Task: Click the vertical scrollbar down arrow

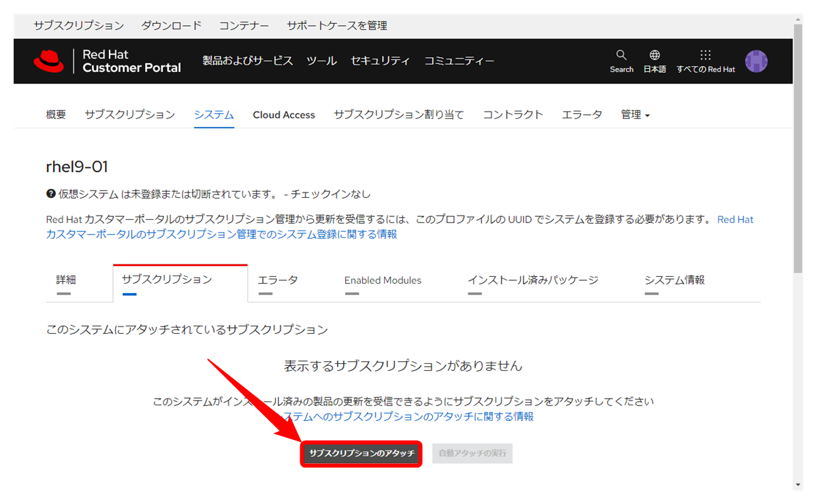Action: [798, 485]
